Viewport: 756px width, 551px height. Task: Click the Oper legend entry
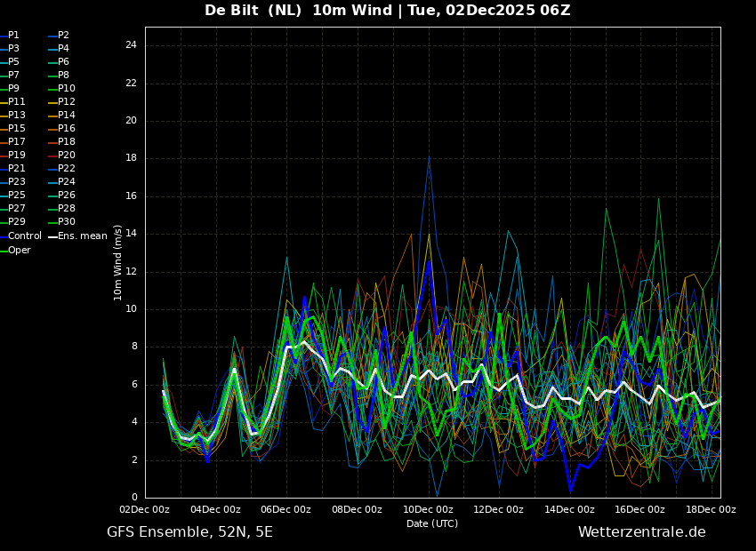[x=20, y=251]
